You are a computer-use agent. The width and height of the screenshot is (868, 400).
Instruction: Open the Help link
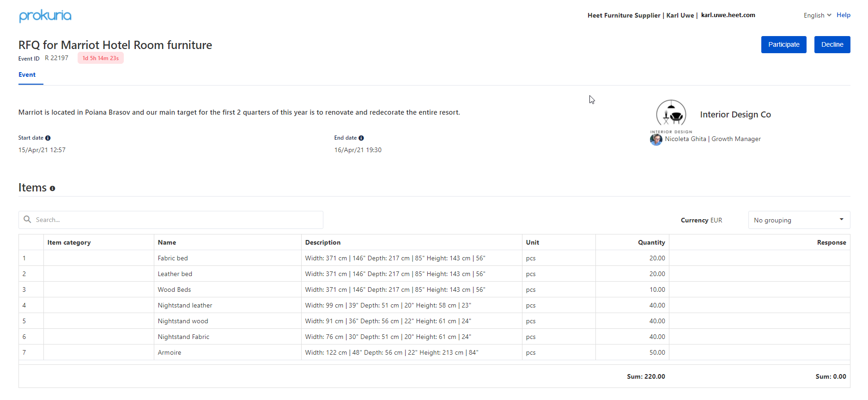point(844,15)
